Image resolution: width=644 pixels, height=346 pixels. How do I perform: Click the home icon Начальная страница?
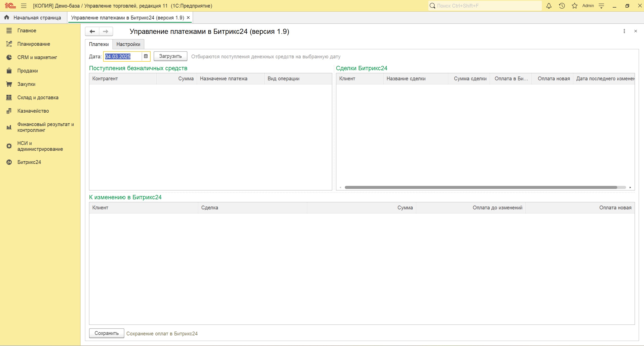(x=7, y=17)
